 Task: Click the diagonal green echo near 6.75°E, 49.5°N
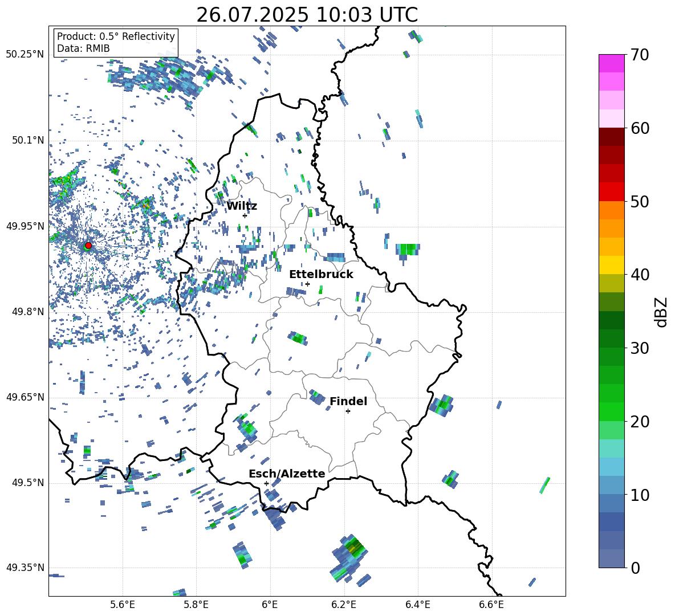click(x=545, y=486)
